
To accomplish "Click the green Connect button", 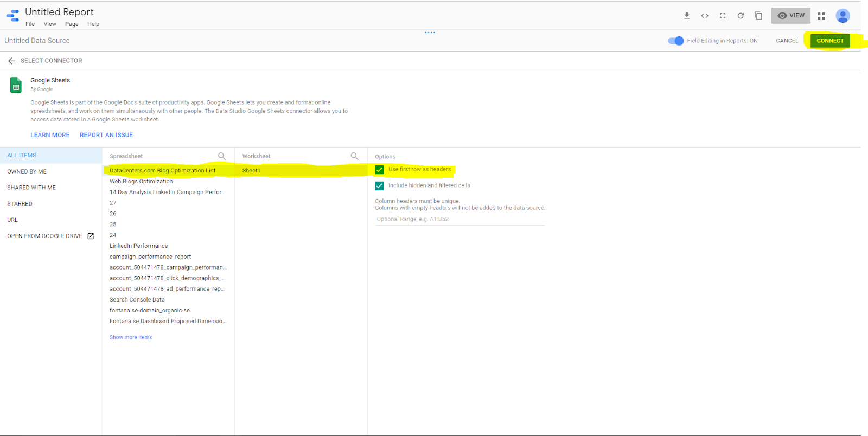I will (830, 41).
